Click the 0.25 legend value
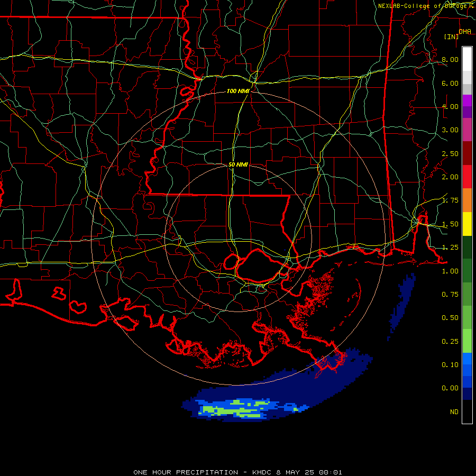 coord(450,342)
